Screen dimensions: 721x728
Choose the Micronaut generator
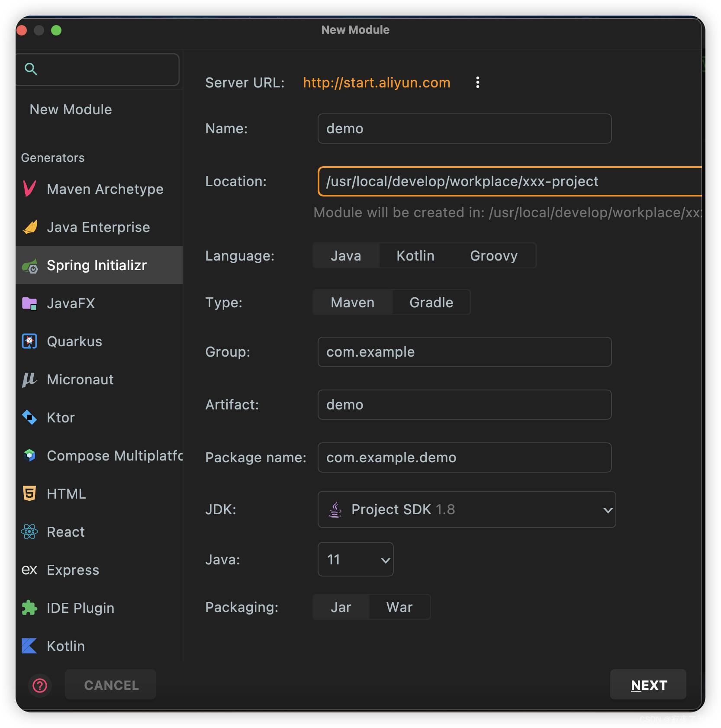coord(80,380)
